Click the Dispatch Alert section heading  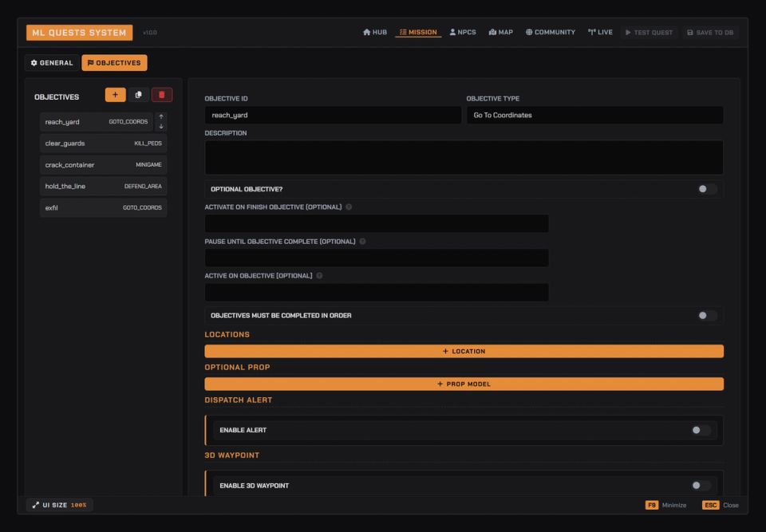click(x=239, y=400)
